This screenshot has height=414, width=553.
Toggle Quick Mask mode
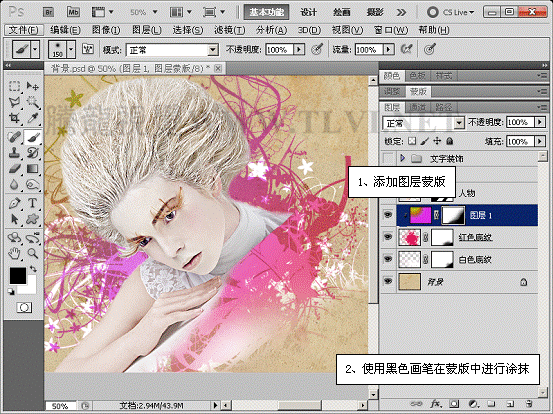(x=24, y=308)
